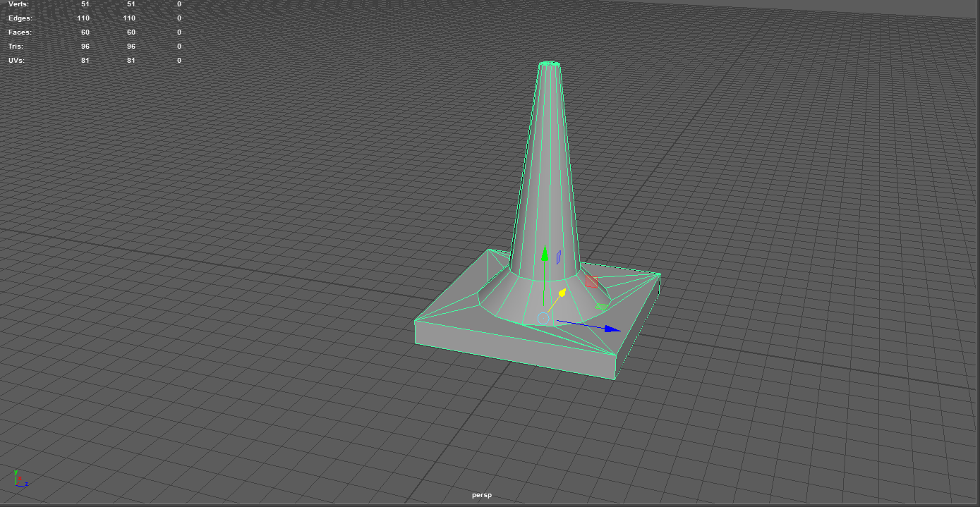
Task: Click the Edges count value 110
Action: click(83, 18)
